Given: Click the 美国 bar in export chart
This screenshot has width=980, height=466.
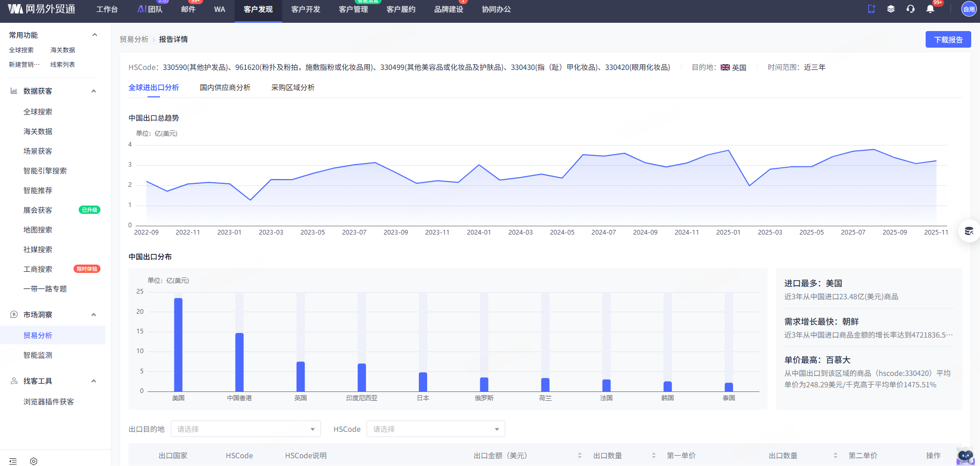Looking at the screenshot, I should [178, 344].
